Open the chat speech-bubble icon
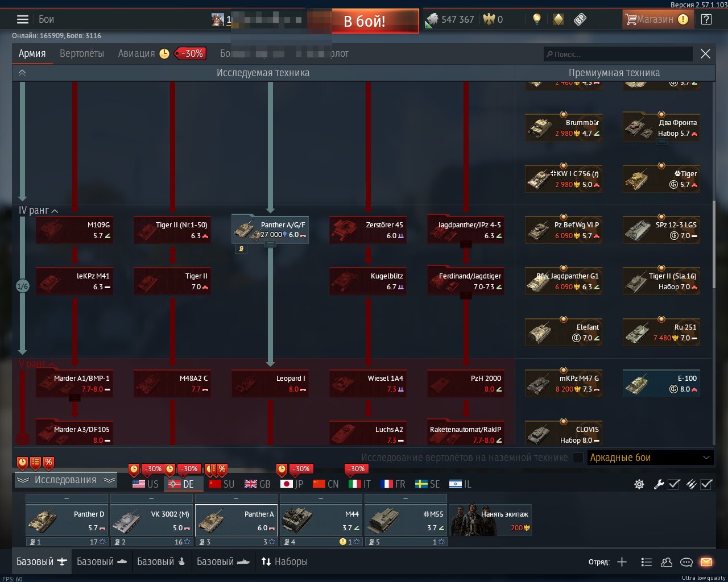The image size is (728, 582). 686,562
